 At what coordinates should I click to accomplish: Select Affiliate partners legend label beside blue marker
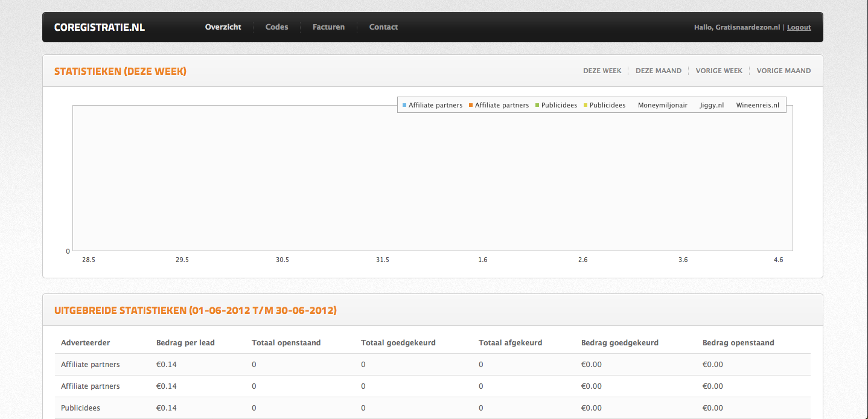pos(435,105)
